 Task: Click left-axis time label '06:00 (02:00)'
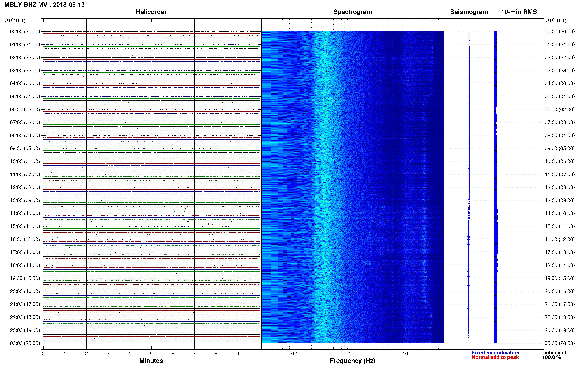[x=25, y=110]
